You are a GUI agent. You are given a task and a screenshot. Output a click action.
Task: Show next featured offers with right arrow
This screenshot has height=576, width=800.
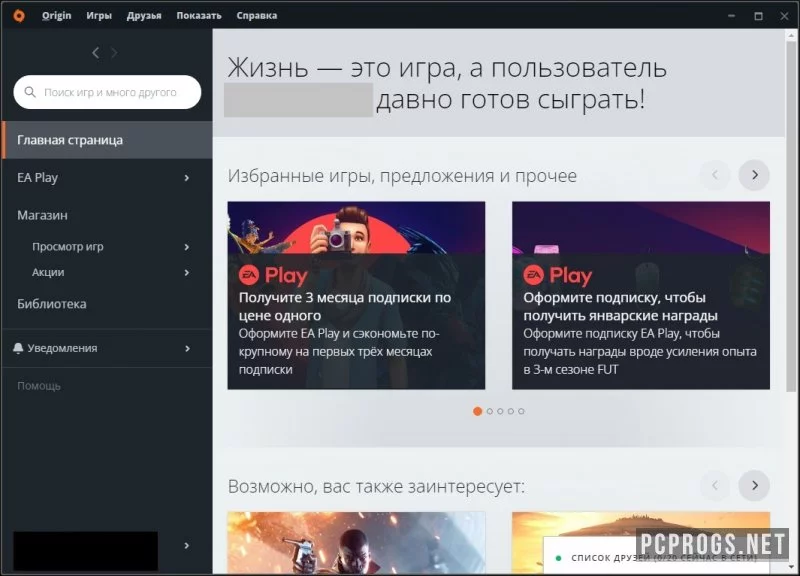(754, 175)
